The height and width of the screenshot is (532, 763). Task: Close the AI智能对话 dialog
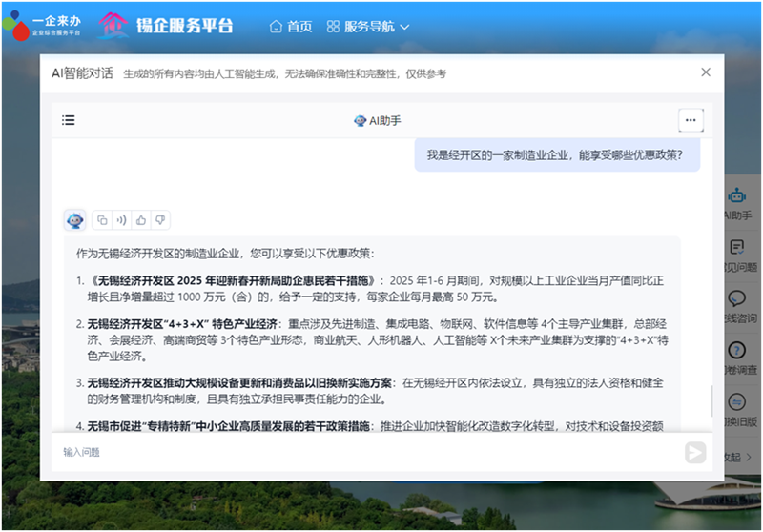(706, 72)
